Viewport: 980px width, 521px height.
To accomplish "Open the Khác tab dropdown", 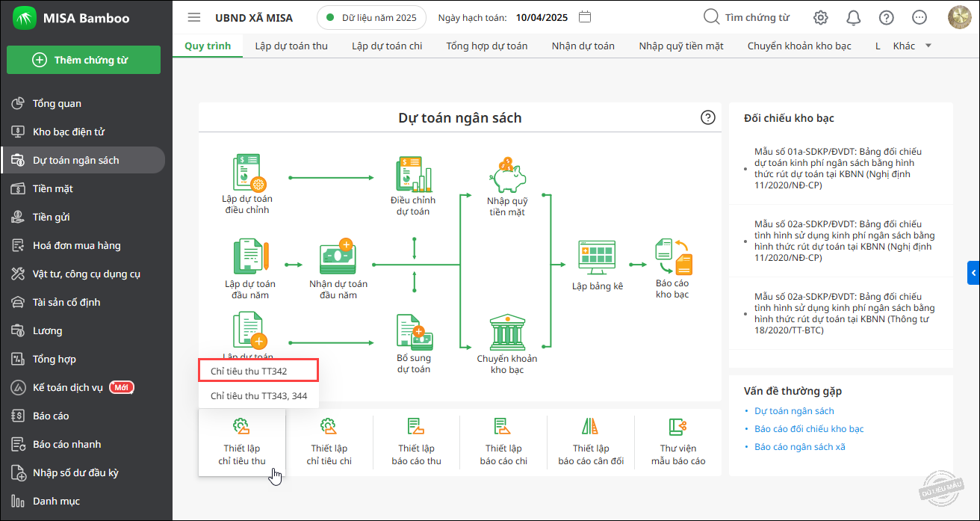I will [x=912, y=46].
